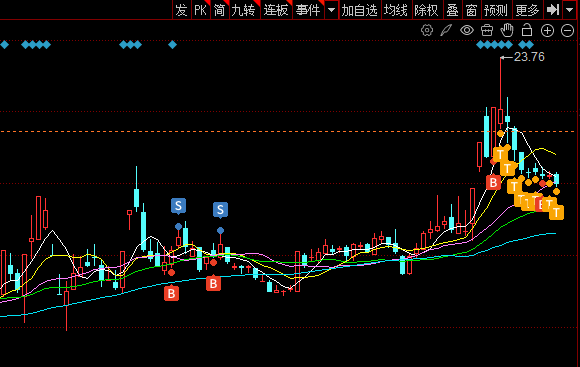Viewport: 580px width, 367px height.
Task: Click the lone blue diamond marker
Action: 172,45
